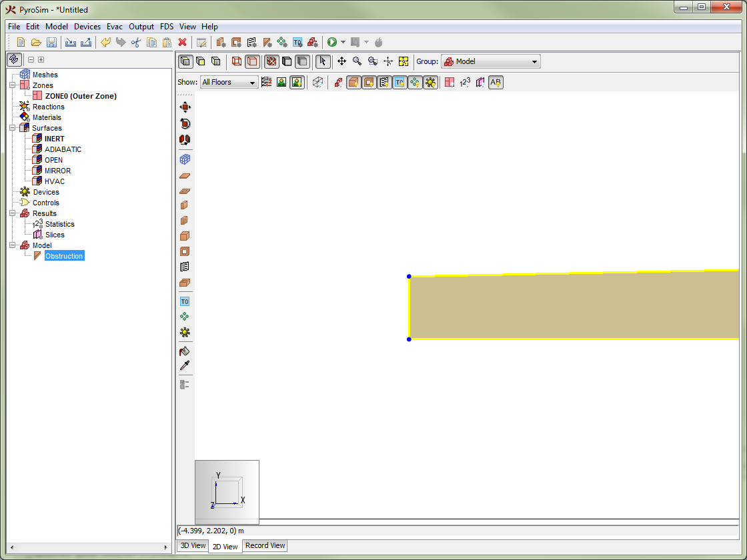The height and width of the screenshot is (560, 747).
Task: Click the Import FDS file icon
Action: coord(71,43)
